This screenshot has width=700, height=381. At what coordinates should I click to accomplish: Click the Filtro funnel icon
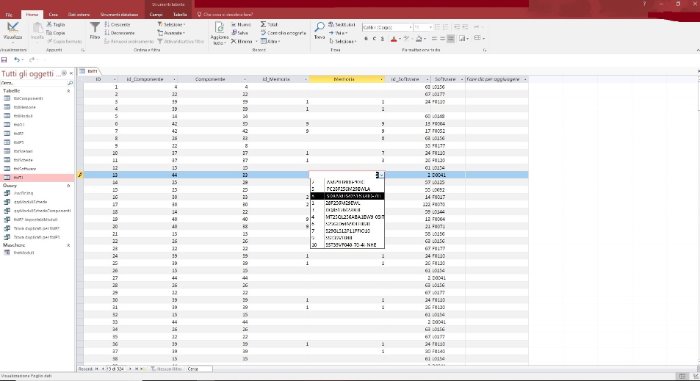95,28
